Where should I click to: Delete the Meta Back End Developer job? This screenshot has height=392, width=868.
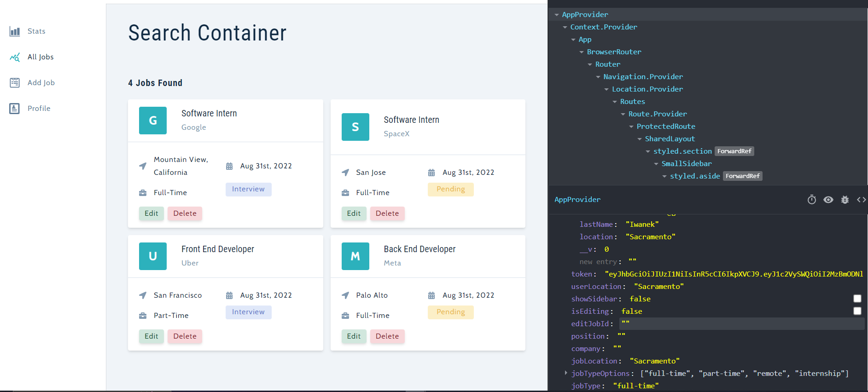[387, 336]
